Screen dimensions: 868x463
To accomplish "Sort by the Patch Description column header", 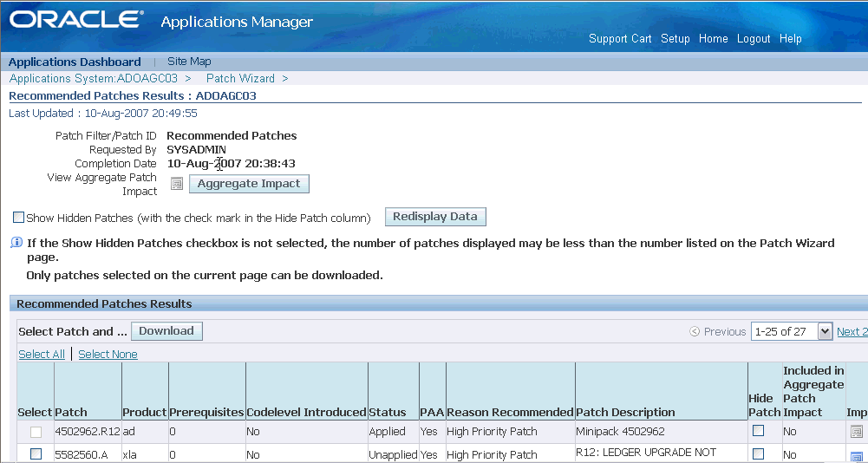I will (625, 412).
